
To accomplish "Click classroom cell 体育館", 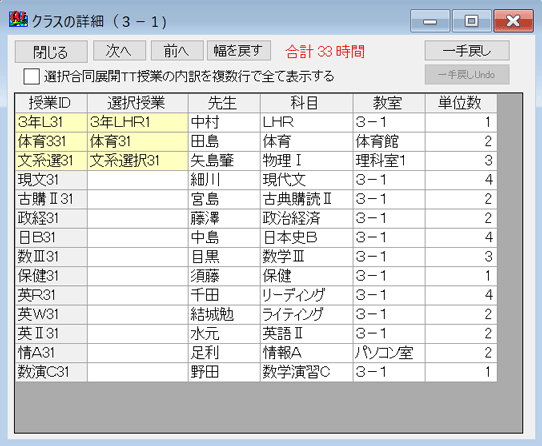I will (389, 141).
